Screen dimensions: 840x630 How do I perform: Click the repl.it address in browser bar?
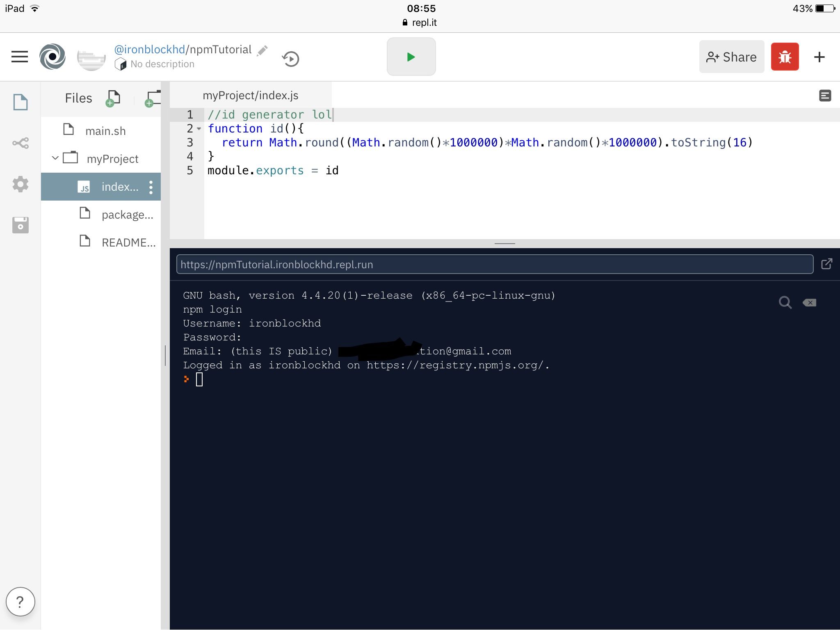click(420, 23)
